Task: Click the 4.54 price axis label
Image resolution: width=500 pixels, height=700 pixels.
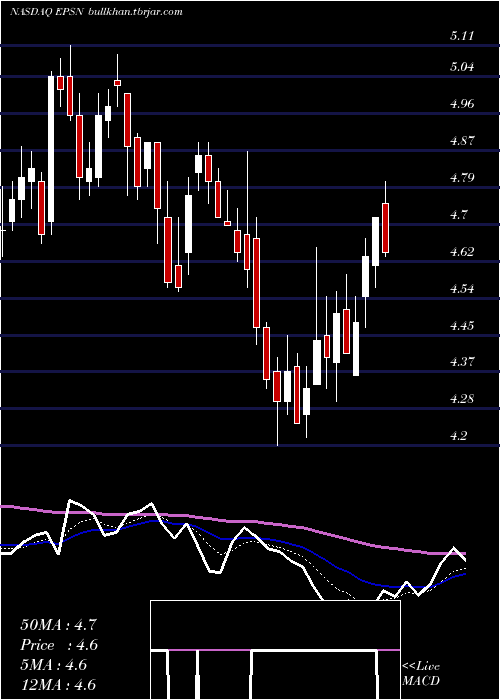Action: (462, 289)
